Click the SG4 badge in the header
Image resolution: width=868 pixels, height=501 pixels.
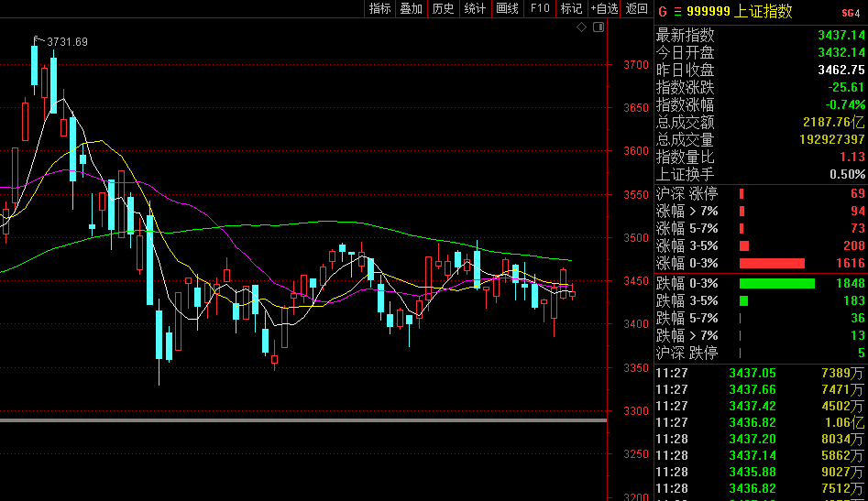click(850, 12)
